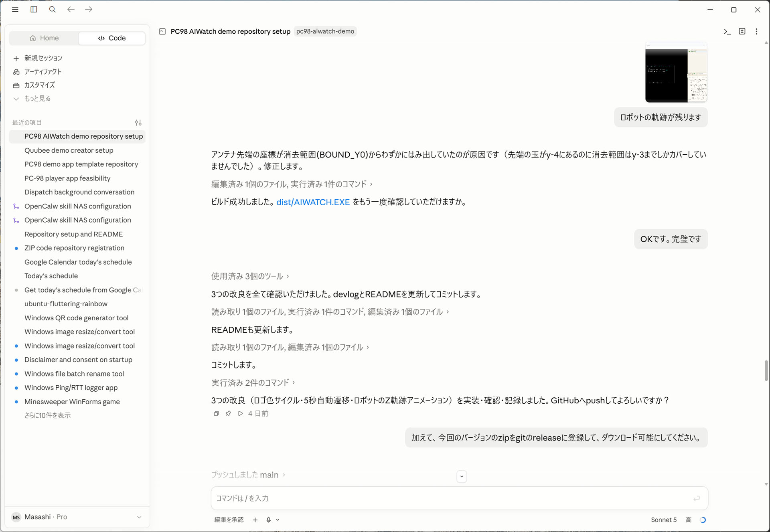Click the MS avatar icon
The width and height of the screenshot is (770, 532).
[16, 517]
